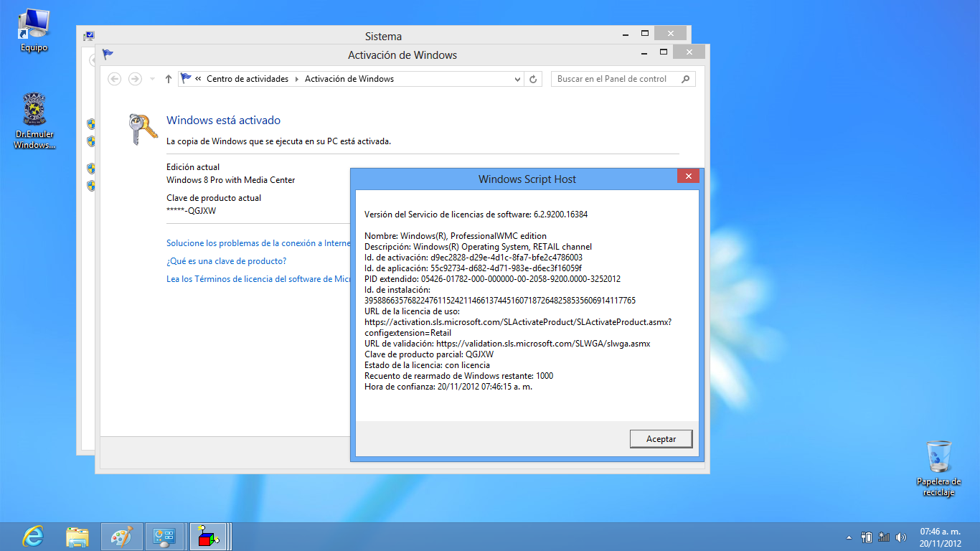The image size is (980, 551).
Task: Switch to the Windows Script Host taskbar icon
Action: (x=209, y=537)
